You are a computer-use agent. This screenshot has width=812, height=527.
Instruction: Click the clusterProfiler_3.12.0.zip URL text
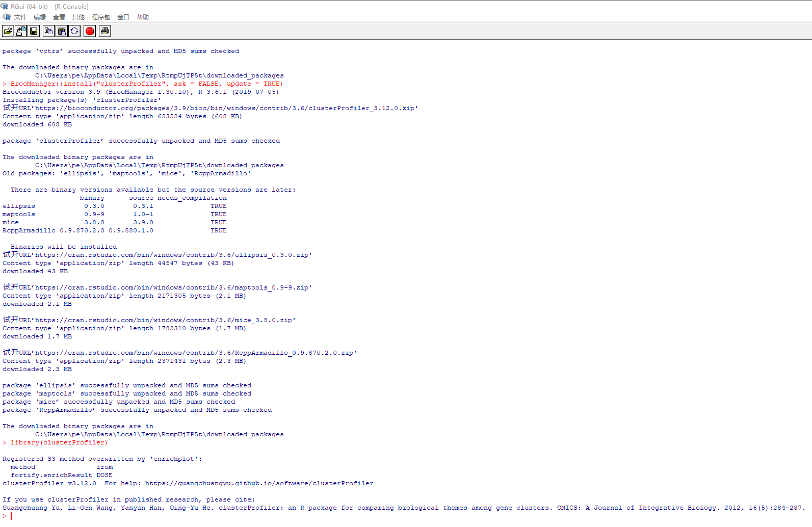click(226, 108)
